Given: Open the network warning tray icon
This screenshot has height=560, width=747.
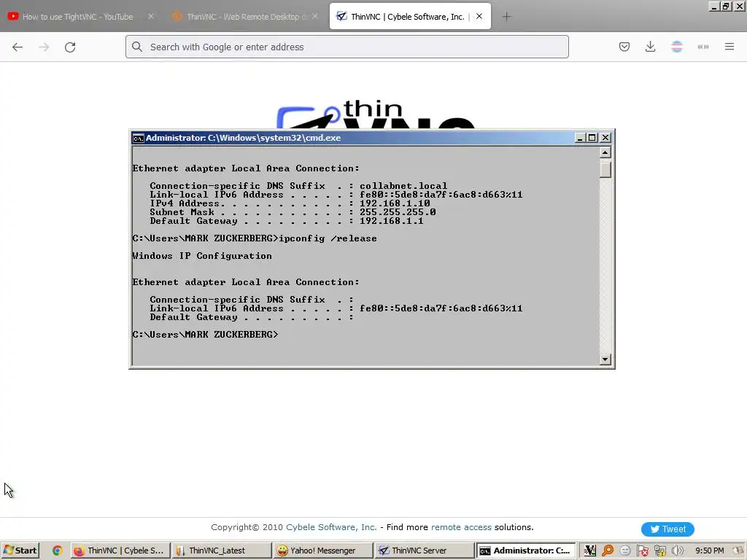Looking at the screenshot, I should pos(659,551).
